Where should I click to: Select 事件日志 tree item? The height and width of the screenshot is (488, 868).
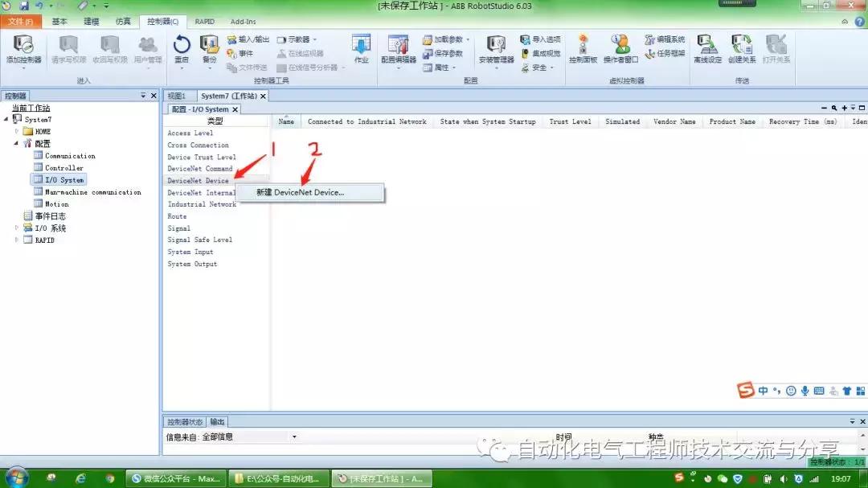[x=51, y=216]
